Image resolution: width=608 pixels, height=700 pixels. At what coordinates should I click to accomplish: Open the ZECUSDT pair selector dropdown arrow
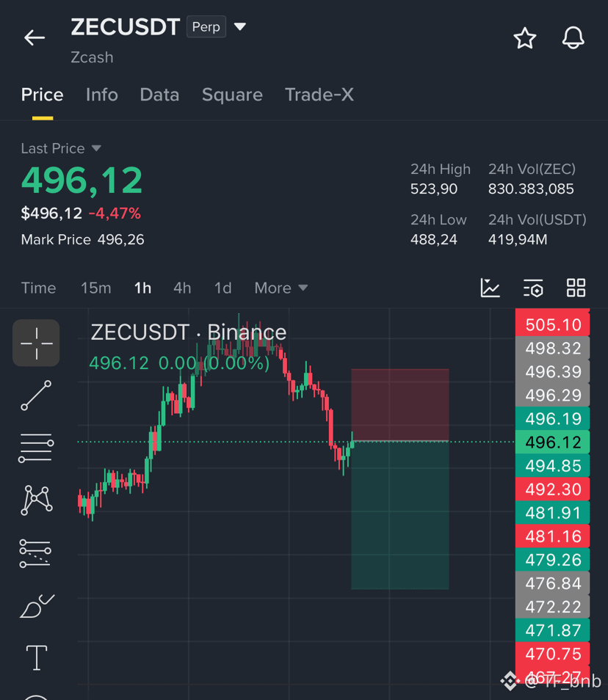(240, 27)
